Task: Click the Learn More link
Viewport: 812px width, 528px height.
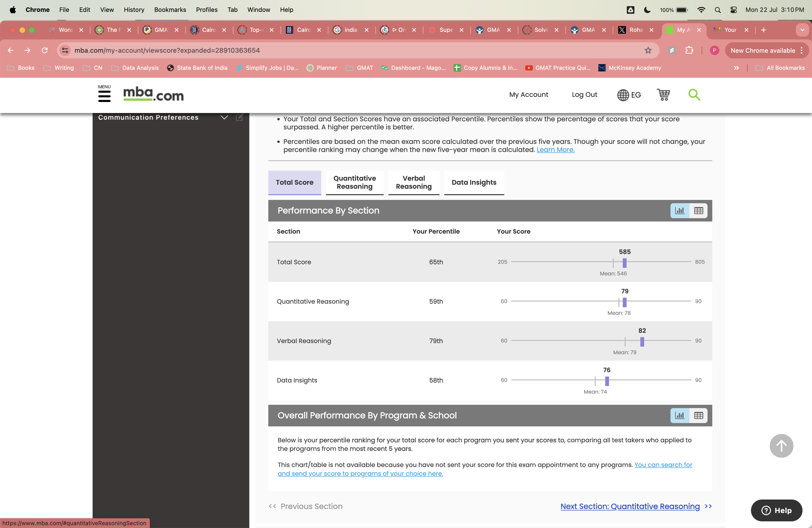Action: point(555,150)
